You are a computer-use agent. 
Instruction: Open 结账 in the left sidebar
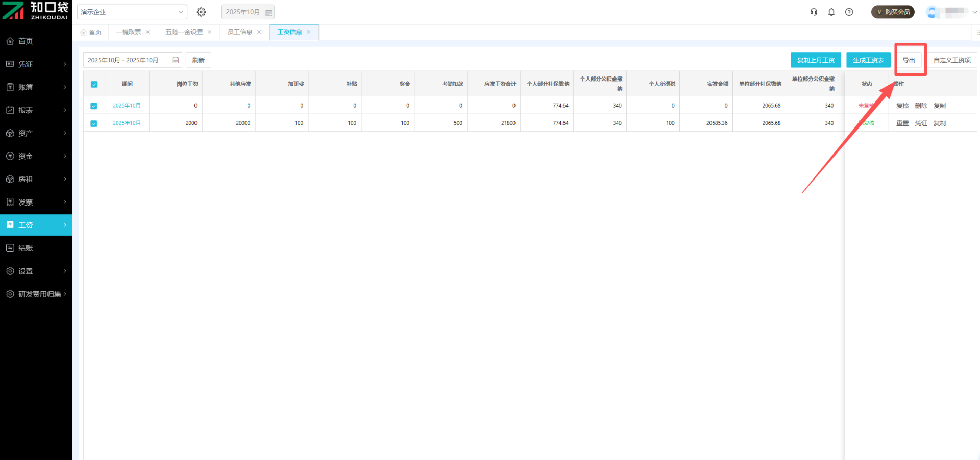[x=26, y=248]
